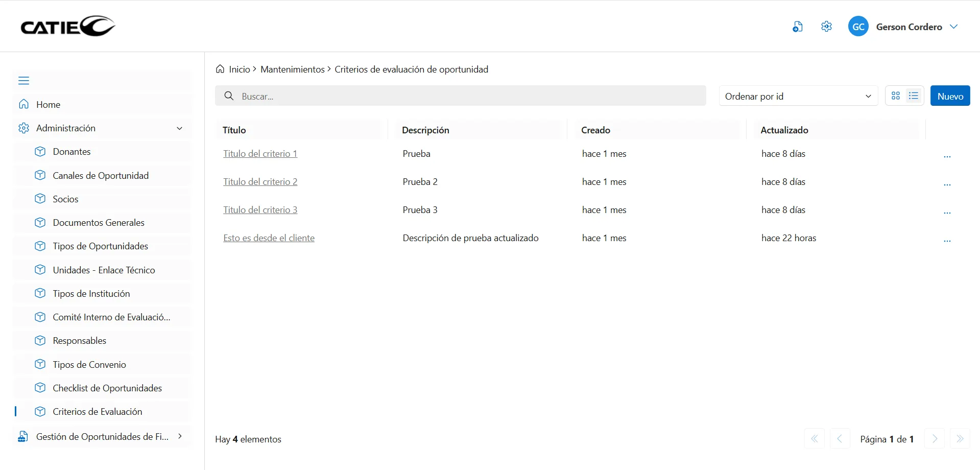This screenshot has width=980, height=470.
Task: Click the Buscar search field
Action: 460,96
